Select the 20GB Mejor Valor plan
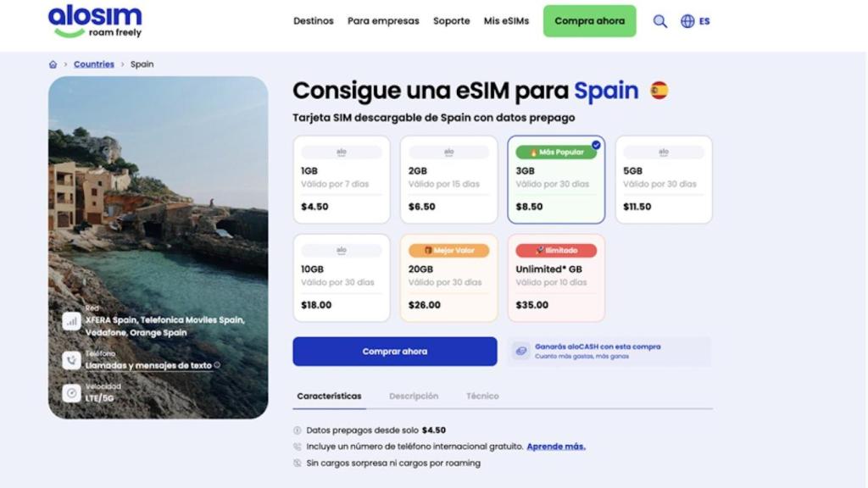This screenshot has height=488, width=868. (449, 278)
